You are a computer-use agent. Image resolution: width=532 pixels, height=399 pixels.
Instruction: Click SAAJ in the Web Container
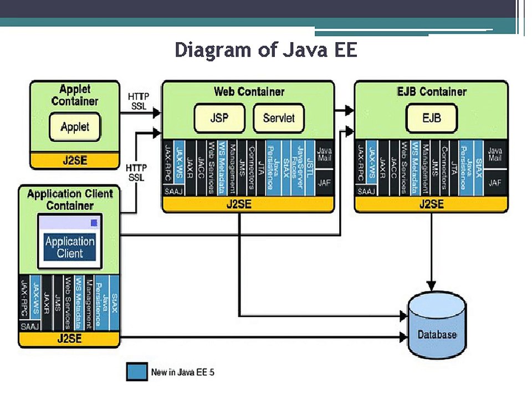(x=173, y=191)
